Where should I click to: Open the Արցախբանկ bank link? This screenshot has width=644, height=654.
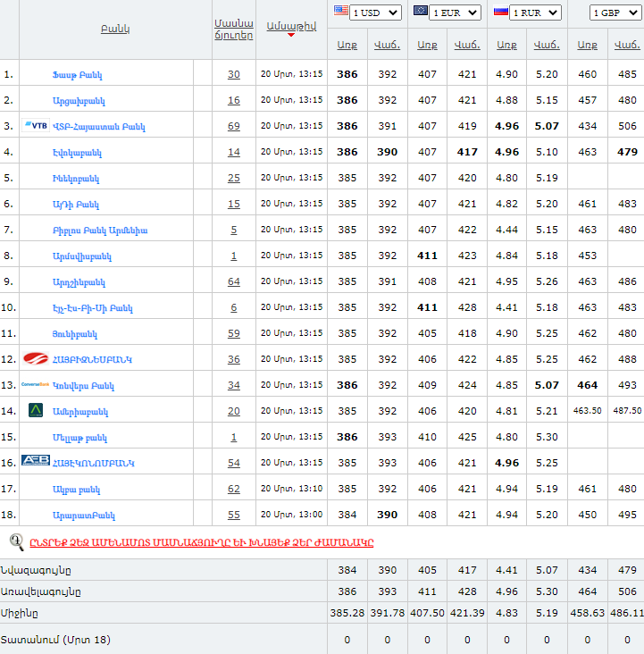(79, 101)
